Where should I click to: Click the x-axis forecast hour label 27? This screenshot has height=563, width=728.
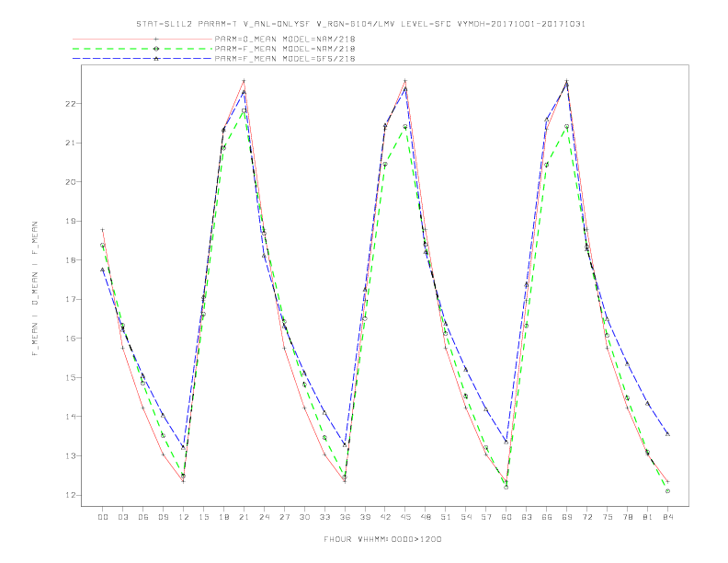click(x=284, y=517)
